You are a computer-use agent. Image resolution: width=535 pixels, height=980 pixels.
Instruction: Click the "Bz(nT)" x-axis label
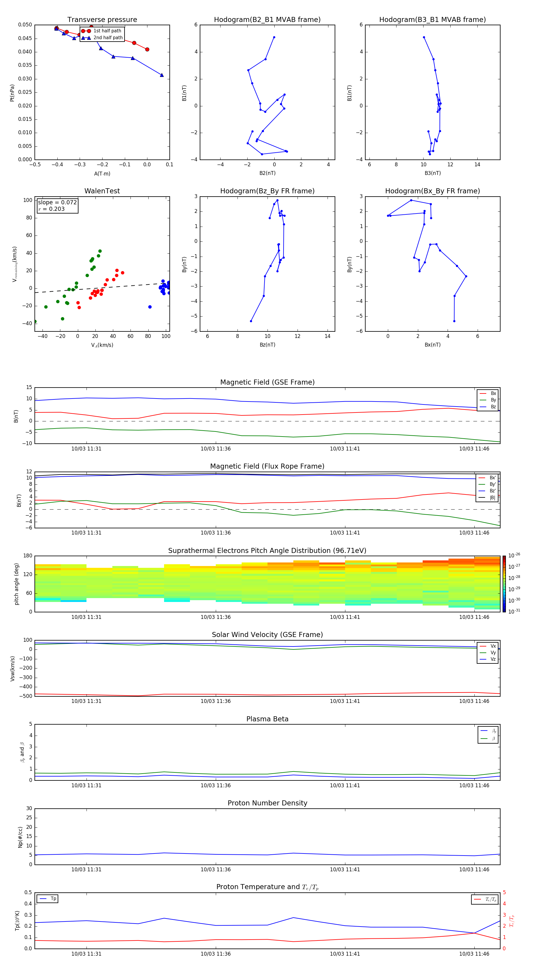point(267,345)
